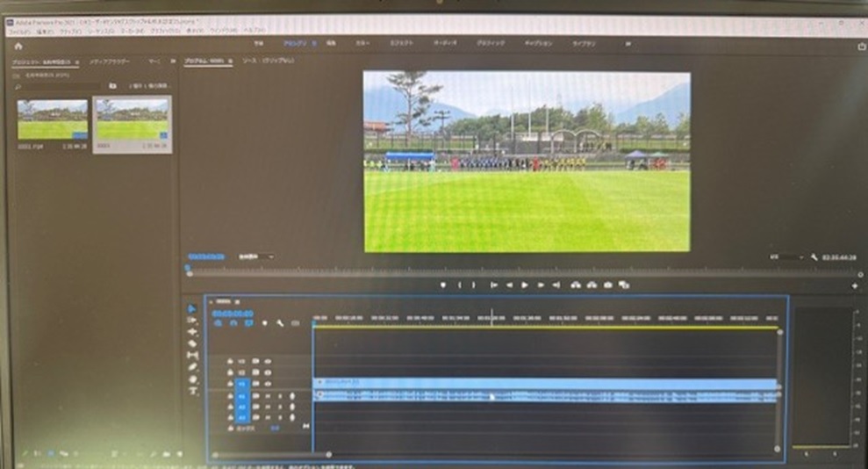Click the video clip on track V1
868x469 pixels.
point(544,384)
